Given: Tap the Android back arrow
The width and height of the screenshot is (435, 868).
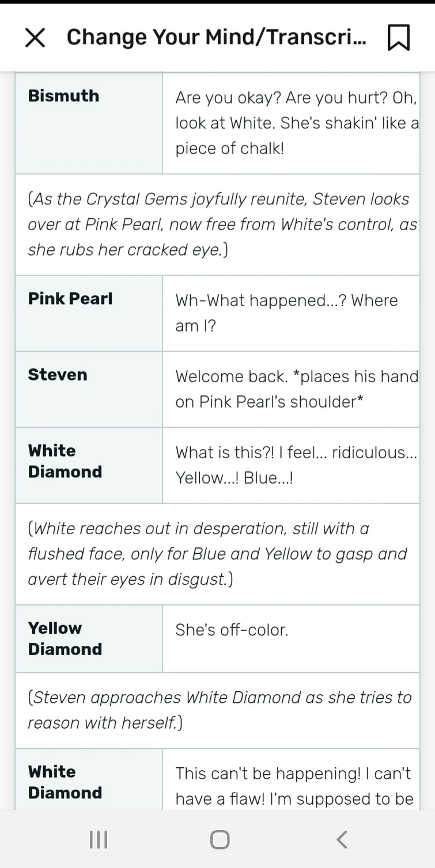Looking at the screenshot, I should coord(342,839).
